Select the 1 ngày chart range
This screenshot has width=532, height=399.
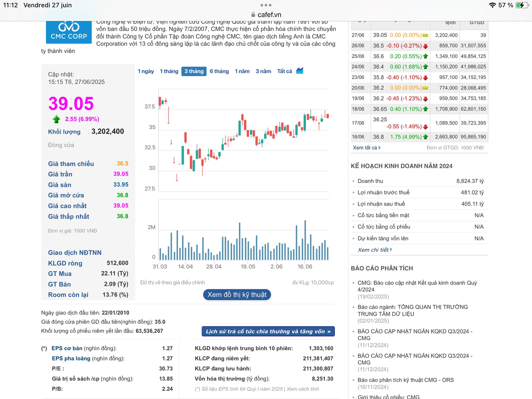pos(146,71)
